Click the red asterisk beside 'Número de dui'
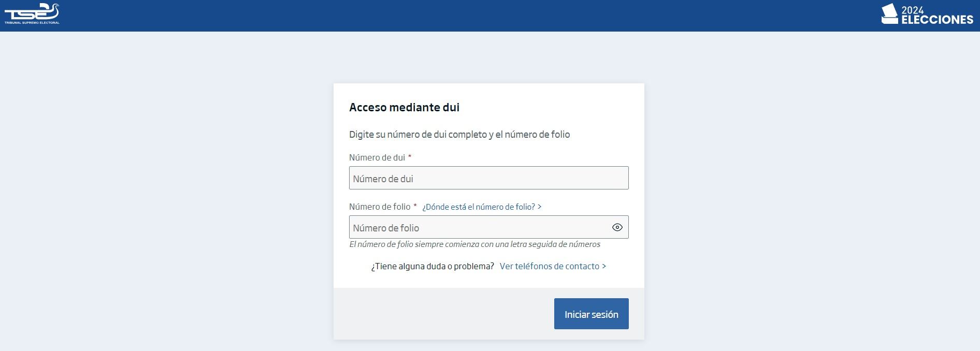Image resolution: width=980 pixels, height=351 pixels. coord(410,157)
